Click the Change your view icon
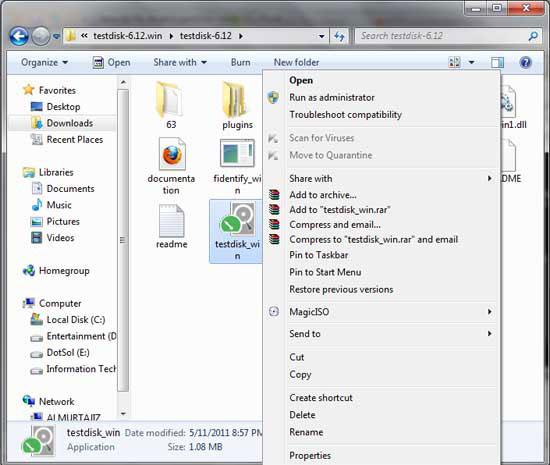This screenshot has width=550, height=465. pos(455,62)
